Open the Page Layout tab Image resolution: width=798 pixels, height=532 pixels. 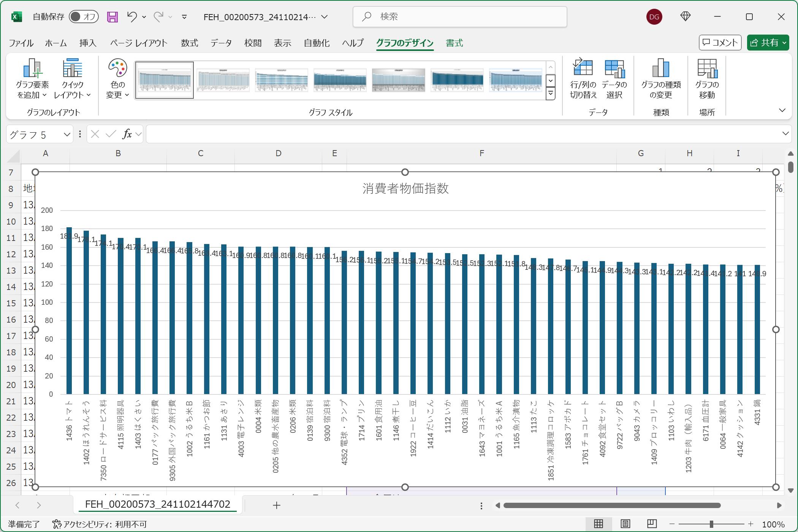(139, 43)
